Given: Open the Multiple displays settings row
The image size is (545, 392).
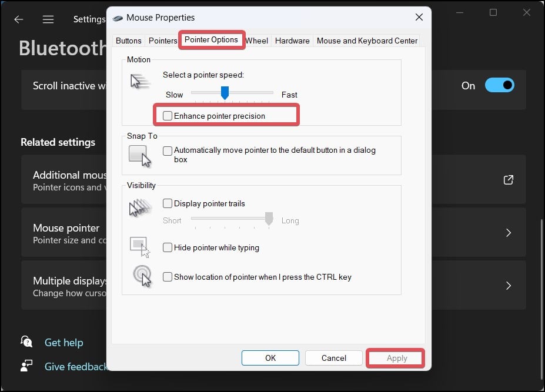Looking at the screenshot, I should click(273, 285).
